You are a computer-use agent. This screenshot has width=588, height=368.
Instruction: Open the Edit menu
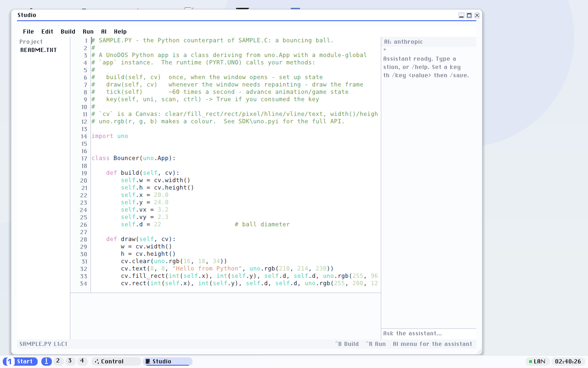pos(47,32)
